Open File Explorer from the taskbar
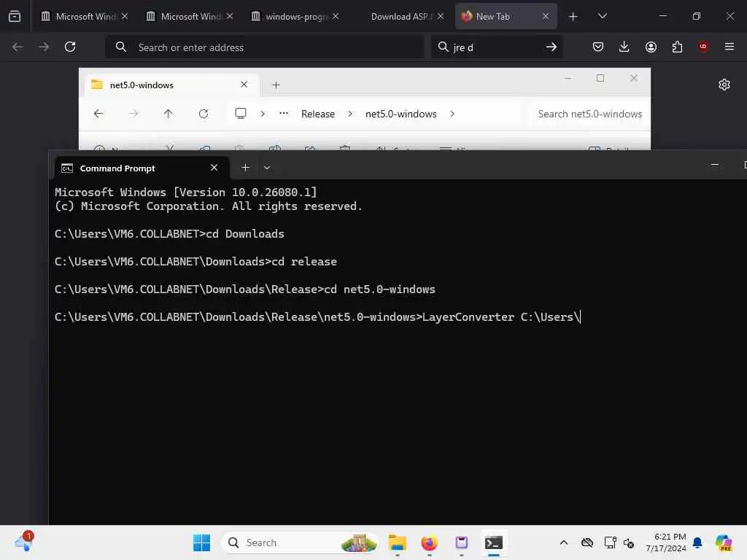747x560 pixels. coord(398,542)
